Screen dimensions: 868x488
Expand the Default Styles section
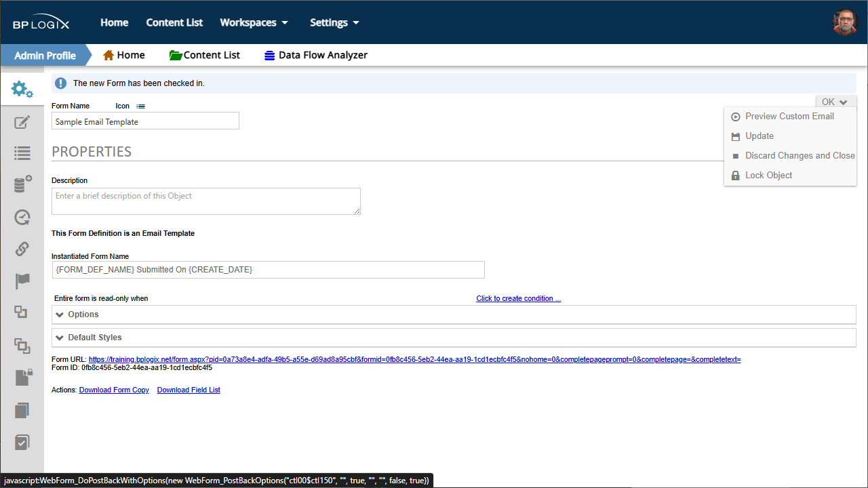454,338
